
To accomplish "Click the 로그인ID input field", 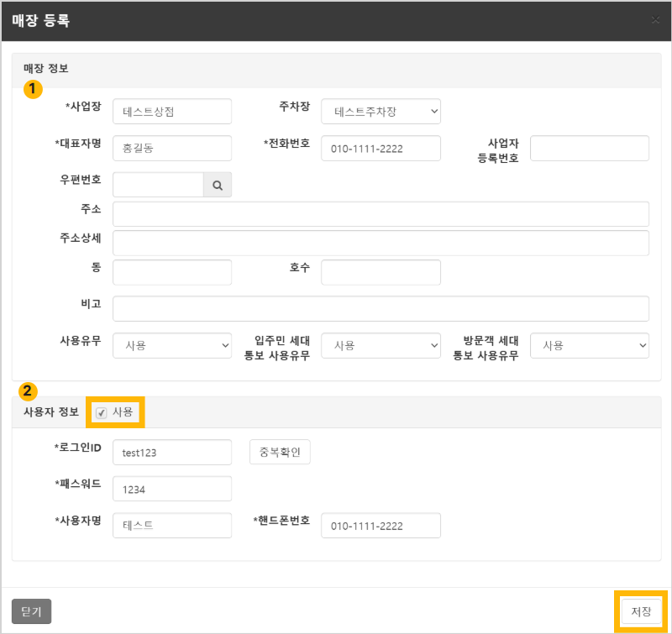I will coord(172,452).
